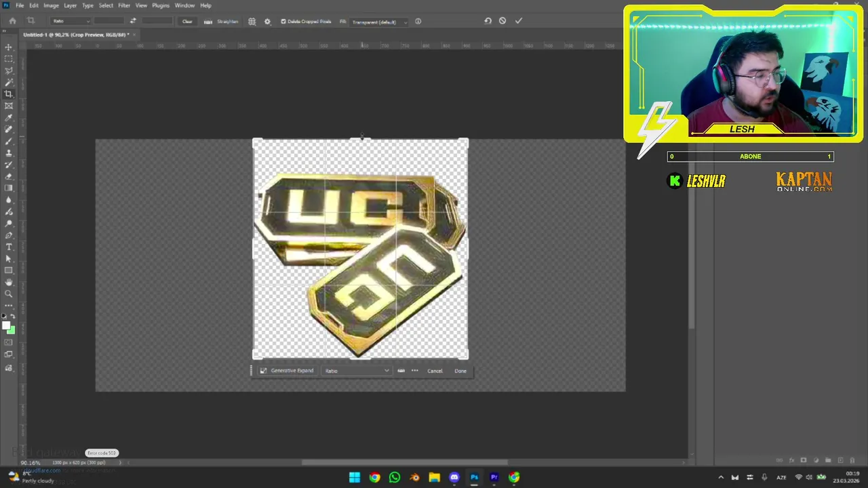
Task: Open Windows Start menu
Action: 355,477
